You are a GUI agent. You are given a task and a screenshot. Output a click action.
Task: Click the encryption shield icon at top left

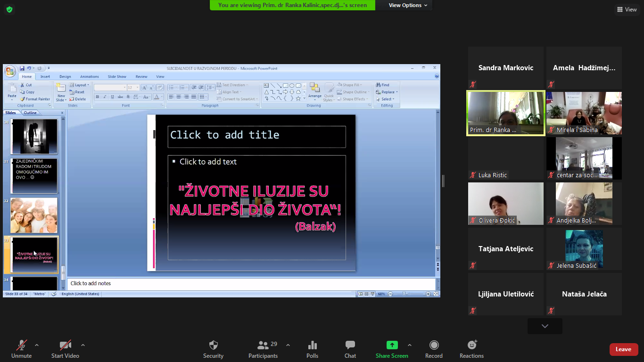[x=9, y=9]
